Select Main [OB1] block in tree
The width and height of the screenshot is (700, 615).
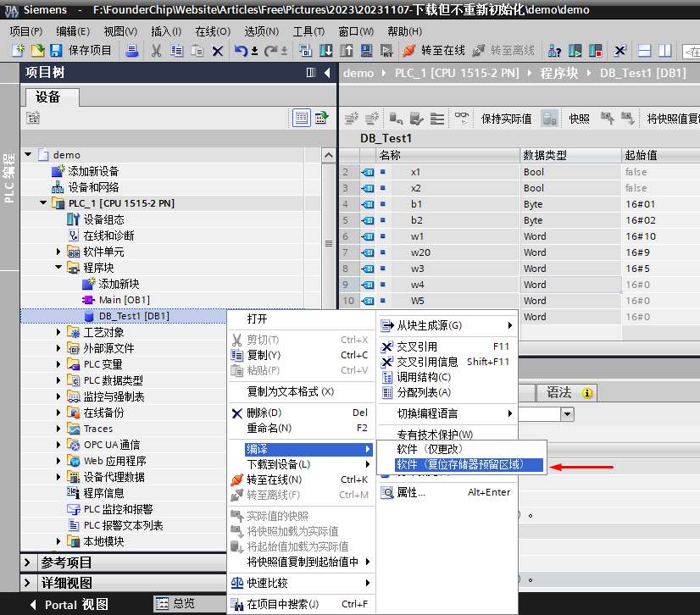pos(124,300)
